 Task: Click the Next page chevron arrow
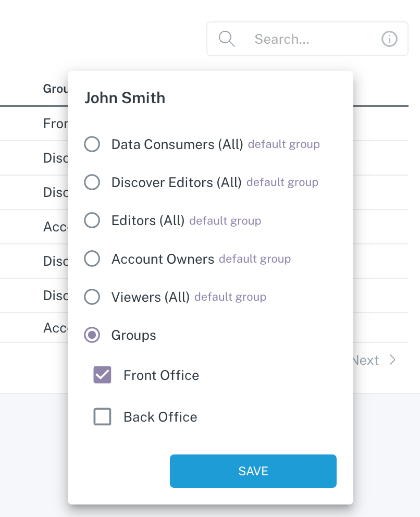point(393,360)
